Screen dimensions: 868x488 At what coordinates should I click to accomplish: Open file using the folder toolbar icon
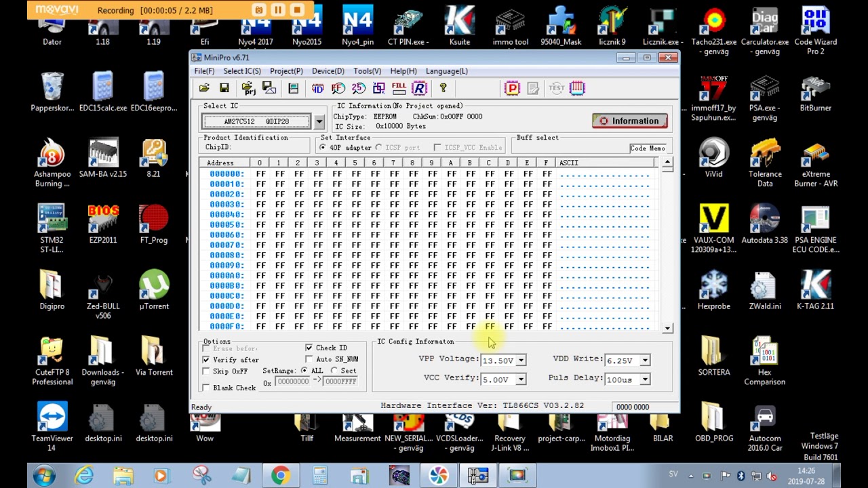coord(204,88)
